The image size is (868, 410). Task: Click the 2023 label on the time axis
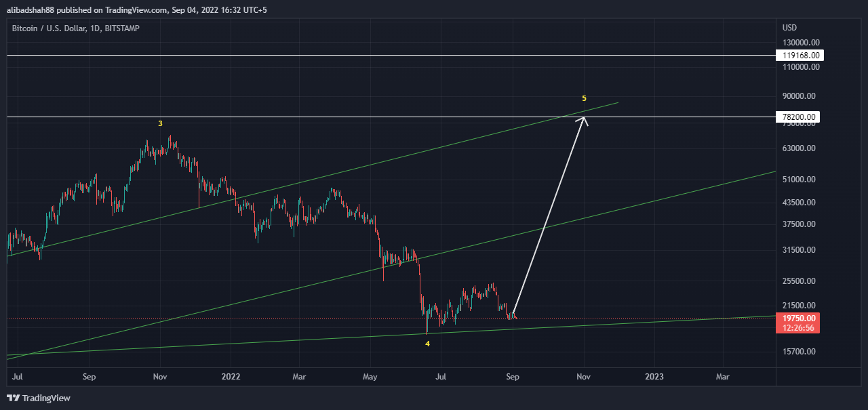(654, 375)
